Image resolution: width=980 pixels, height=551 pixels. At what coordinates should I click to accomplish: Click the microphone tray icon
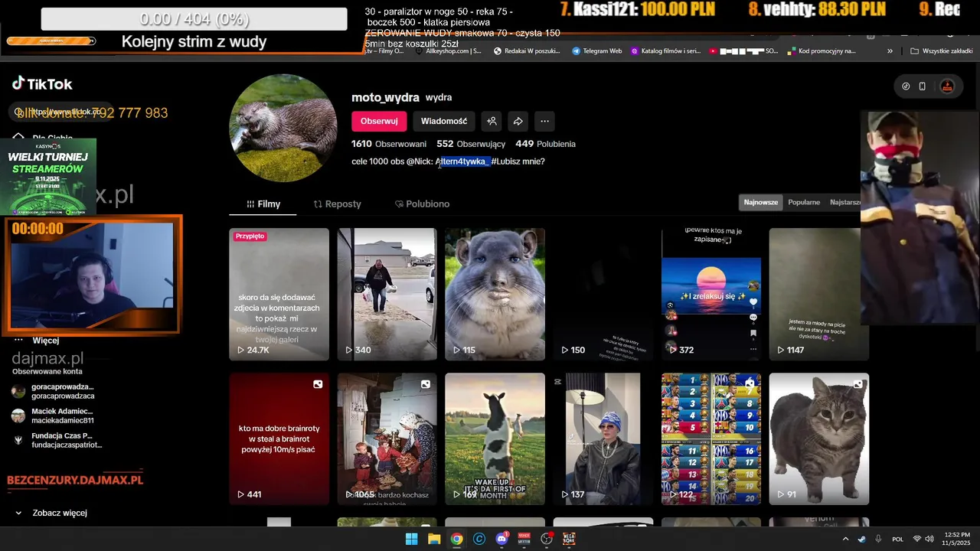[878, 539]
